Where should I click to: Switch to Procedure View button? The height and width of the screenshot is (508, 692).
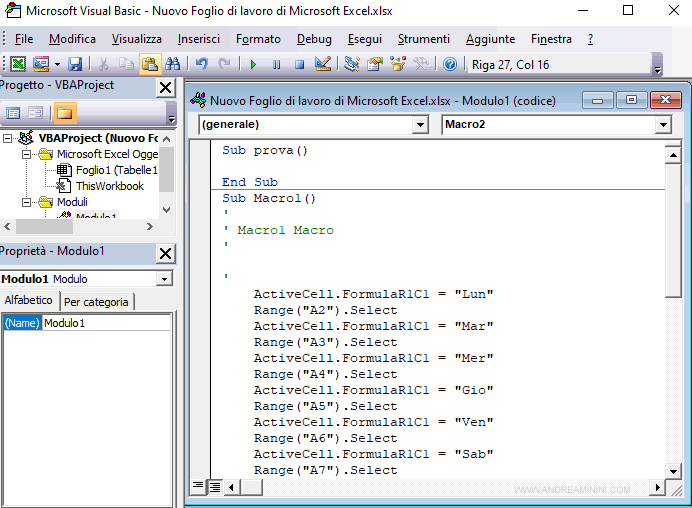pyautogui.click(x=198, y=487)
